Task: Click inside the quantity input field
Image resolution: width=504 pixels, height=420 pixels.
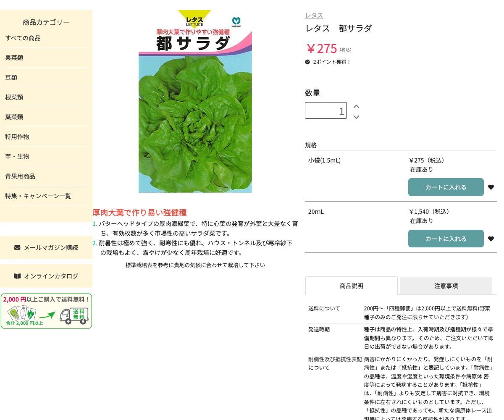Action: pyautogui.click(x=325, y=110)
